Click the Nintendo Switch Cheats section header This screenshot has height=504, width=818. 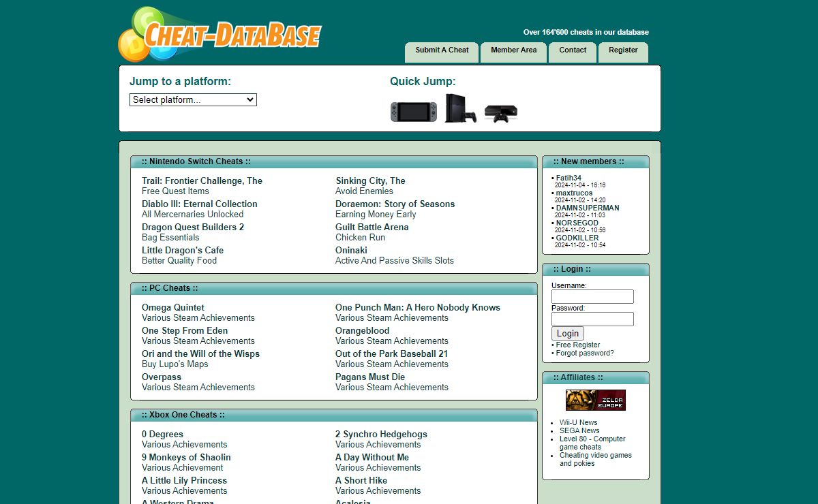[334, 162]
